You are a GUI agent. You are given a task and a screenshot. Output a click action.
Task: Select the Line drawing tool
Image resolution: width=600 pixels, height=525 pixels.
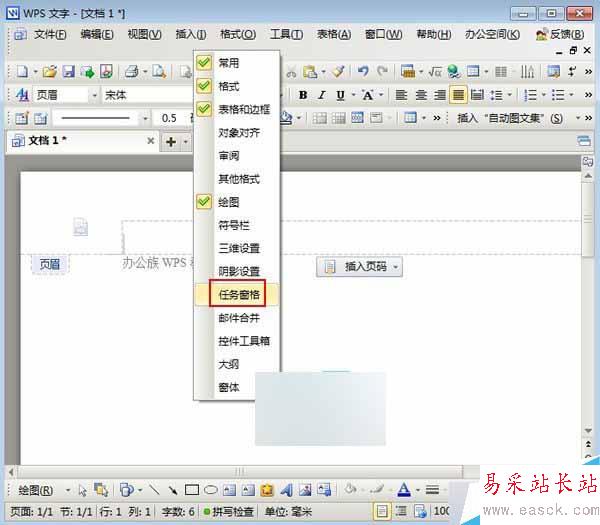coord(154,489)
